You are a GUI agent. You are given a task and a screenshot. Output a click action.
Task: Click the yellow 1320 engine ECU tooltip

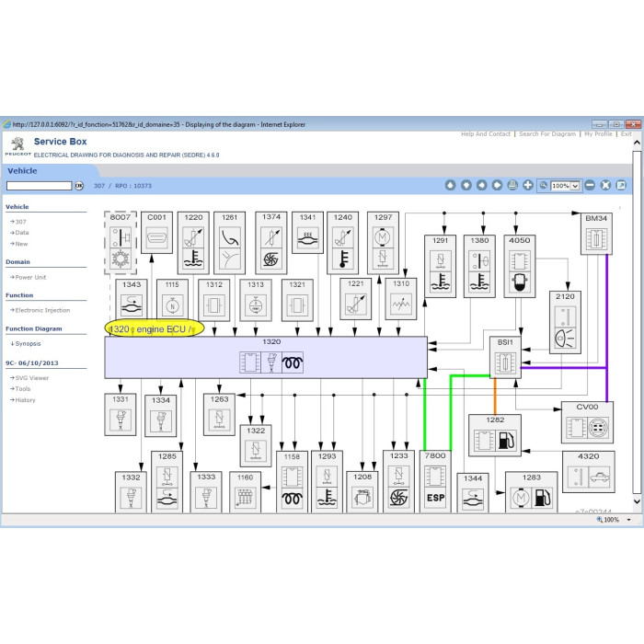pos(155,328)
